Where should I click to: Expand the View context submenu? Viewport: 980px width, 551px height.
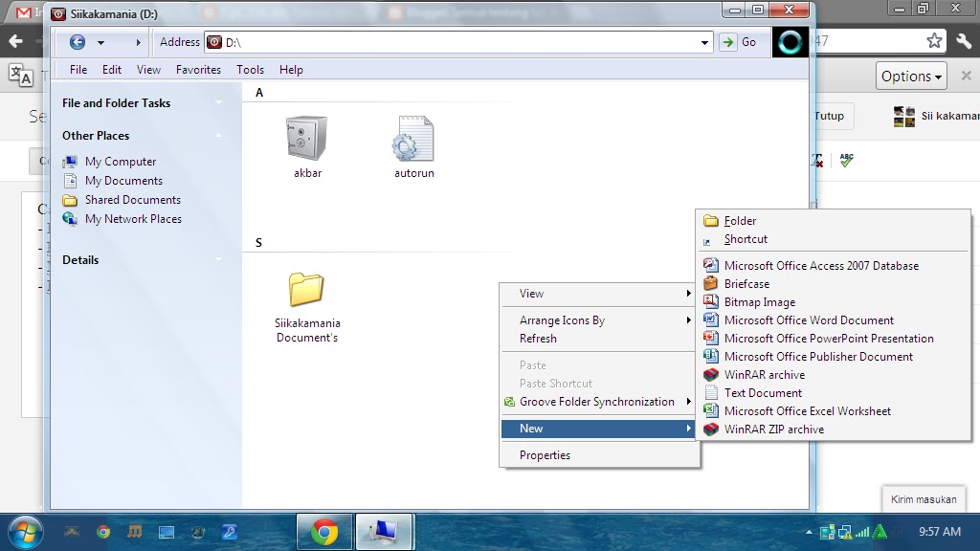click(x=599, y=293)
